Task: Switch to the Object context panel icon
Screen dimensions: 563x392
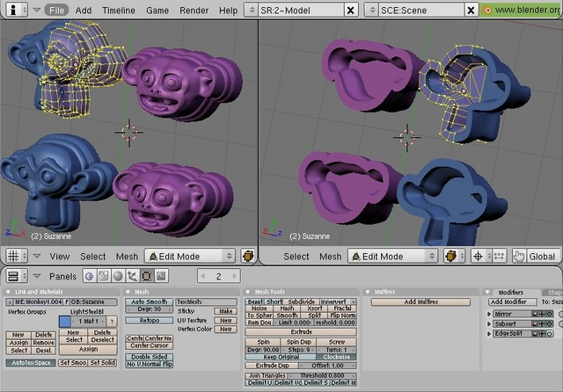Action: 132,276
